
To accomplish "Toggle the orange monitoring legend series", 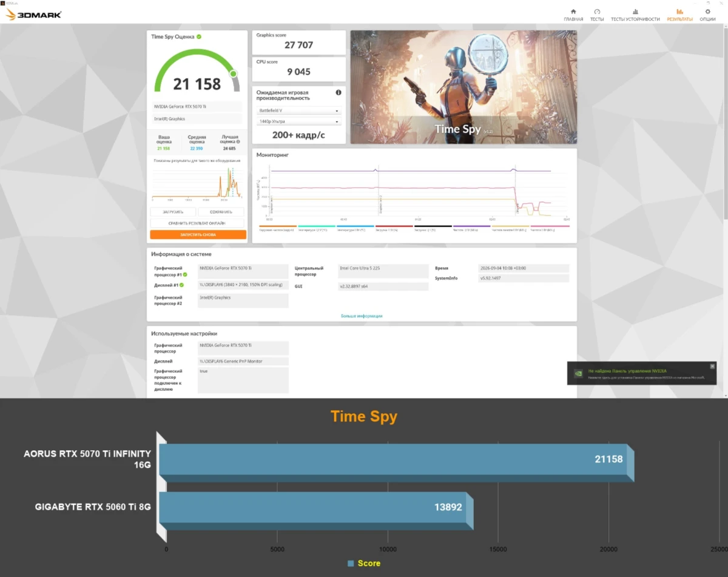I will (x=277, y=227).
